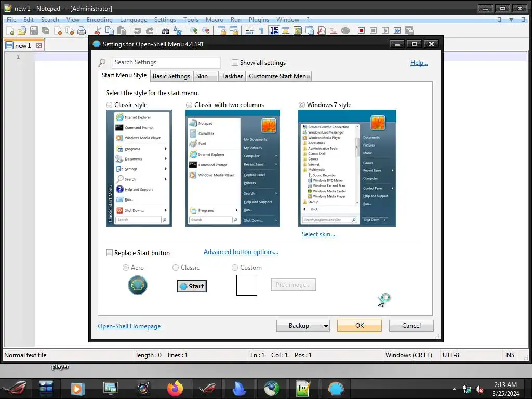
Task: Click Advanced button options... link
Action: 241,252
